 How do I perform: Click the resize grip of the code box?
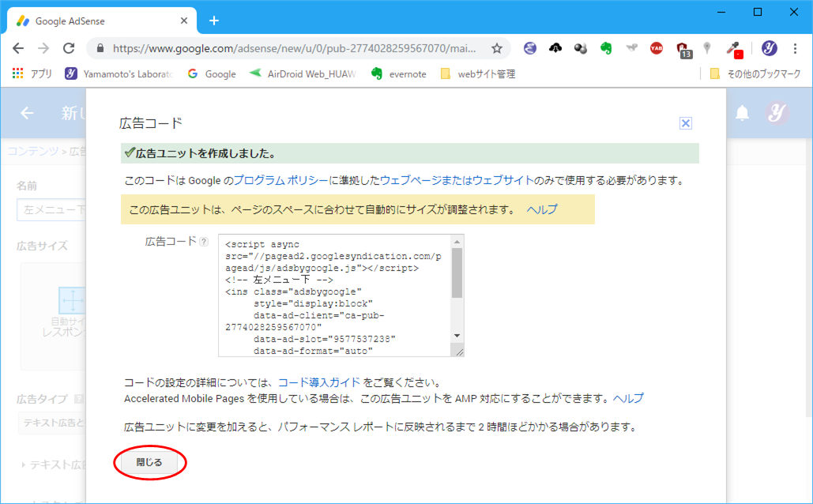(x=459, y=352)
